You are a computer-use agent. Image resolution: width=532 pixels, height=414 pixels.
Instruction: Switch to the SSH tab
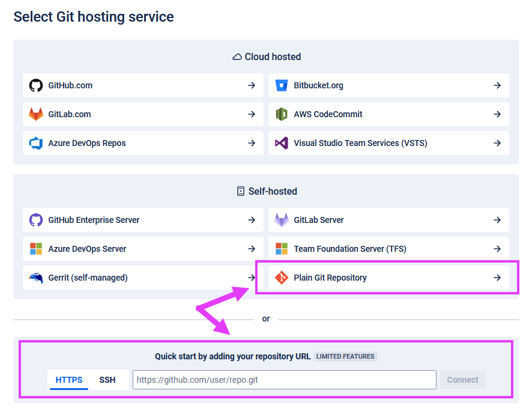pos(107,380)
